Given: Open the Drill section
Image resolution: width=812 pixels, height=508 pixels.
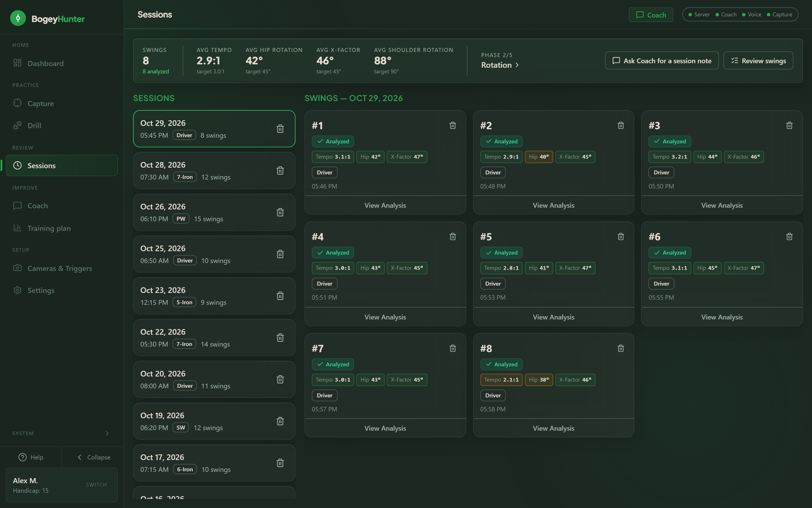Looking at the screenshot, I should point(62,125).
